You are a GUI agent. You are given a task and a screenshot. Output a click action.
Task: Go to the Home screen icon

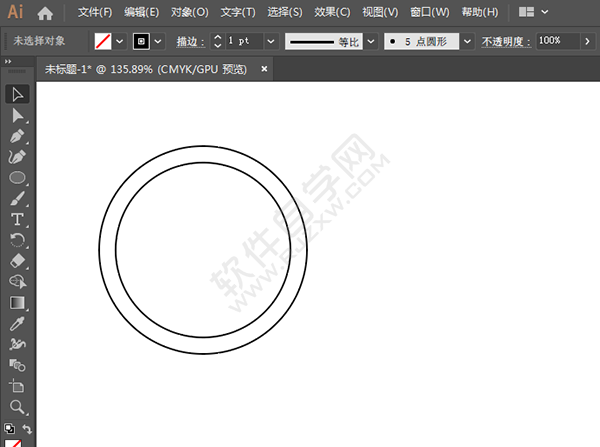45,13
